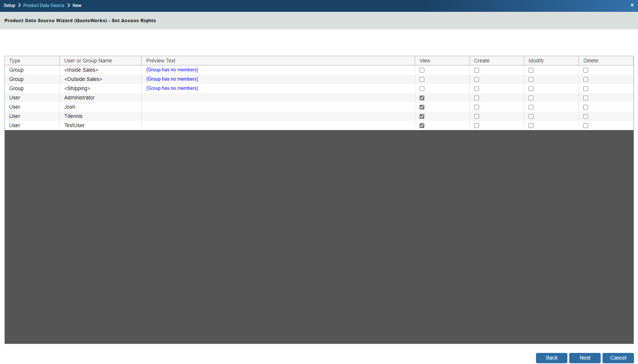
Task: Enable View access for Inside Sales group
Action: tap(422, 70)
